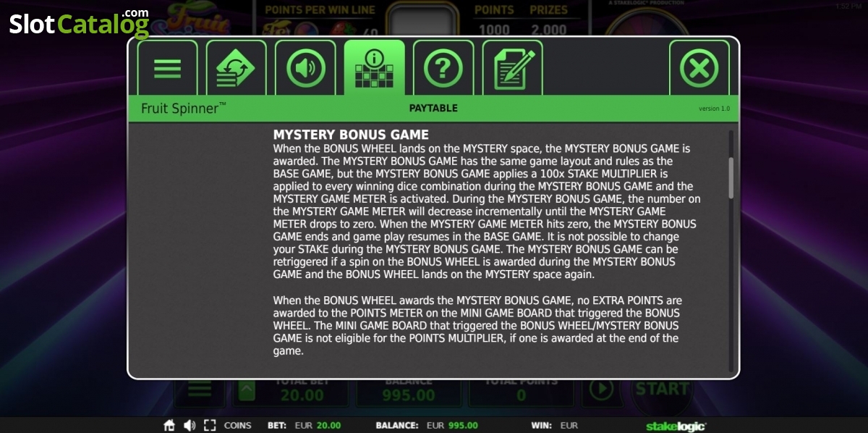Click the autoplay play icon near START

coord(600,390)
